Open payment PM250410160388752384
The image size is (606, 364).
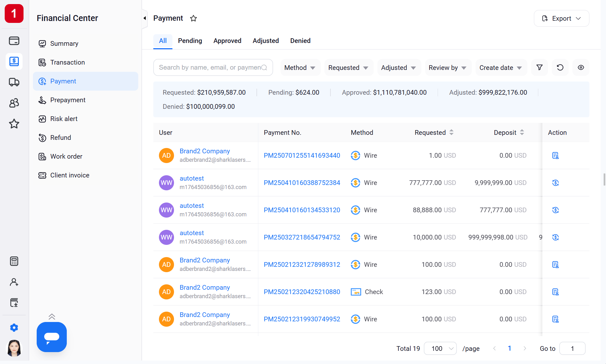(302, 183)
